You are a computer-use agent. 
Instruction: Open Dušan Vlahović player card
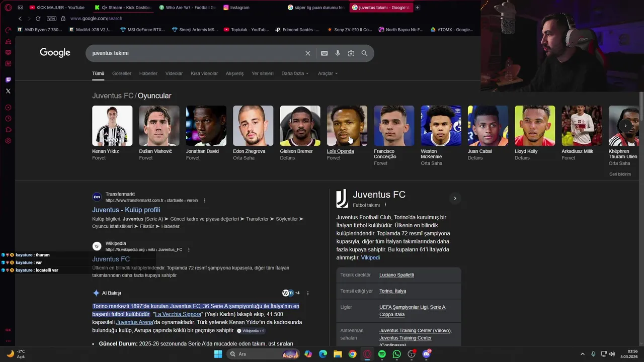click(159, 133)
